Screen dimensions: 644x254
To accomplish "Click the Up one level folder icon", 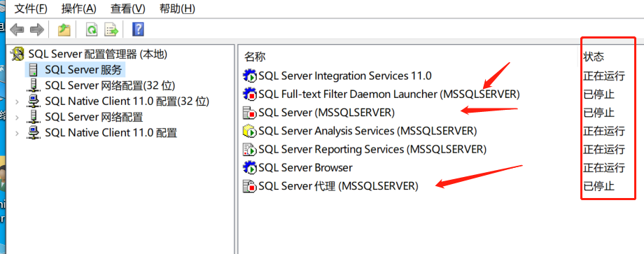I will click(x=64, y=29).
